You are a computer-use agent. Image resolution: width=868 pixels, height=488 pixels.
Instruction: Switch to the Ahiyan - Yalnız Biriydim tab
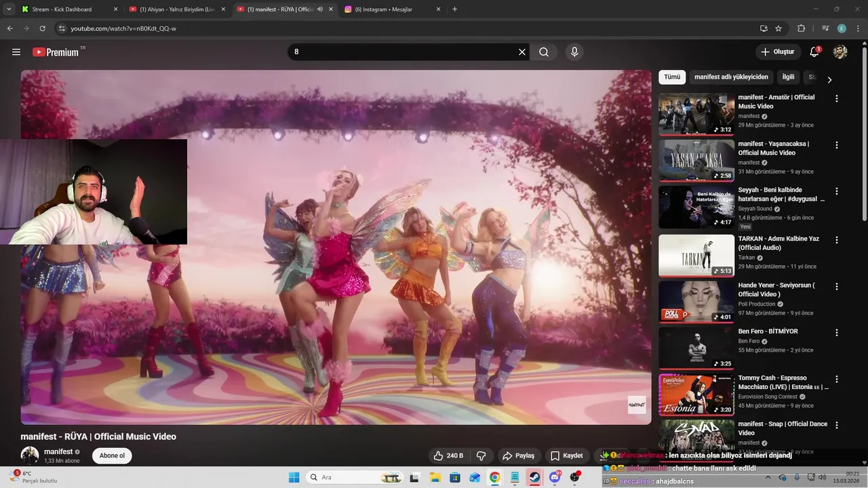[x=176, y=9]
